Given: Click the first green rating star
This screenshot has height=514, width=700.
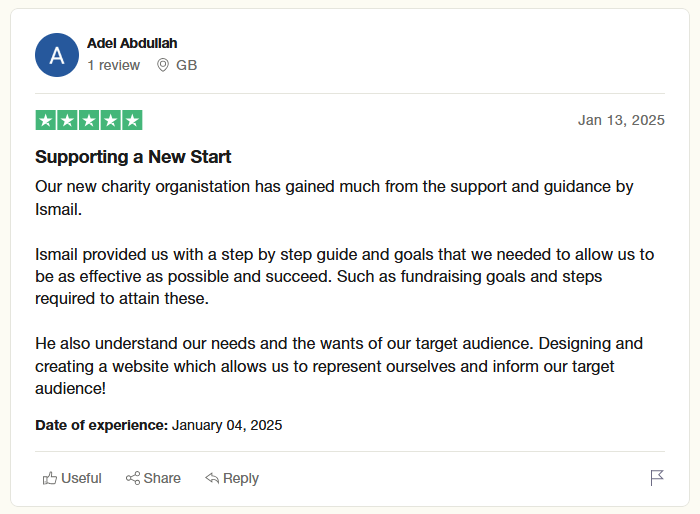Looking at the screenshot, I should (x=45, y=120).
